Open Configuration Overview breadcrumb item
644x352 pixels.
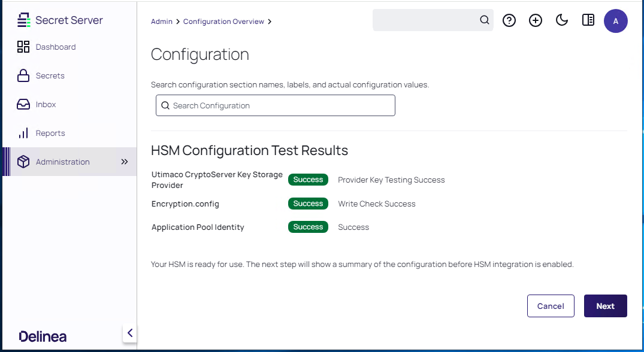click(223, 21)
